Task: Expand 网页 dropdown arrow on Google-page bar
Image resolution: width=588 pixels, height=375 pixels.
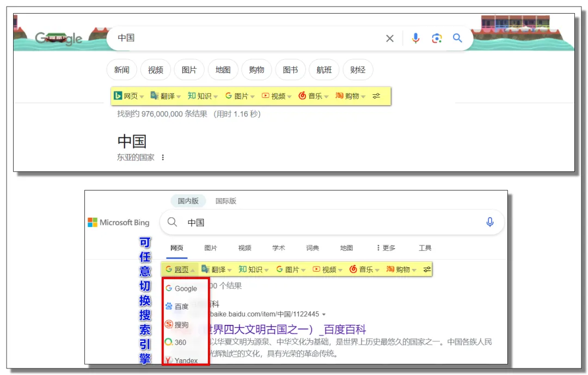Action: click(x=142, y=97)
